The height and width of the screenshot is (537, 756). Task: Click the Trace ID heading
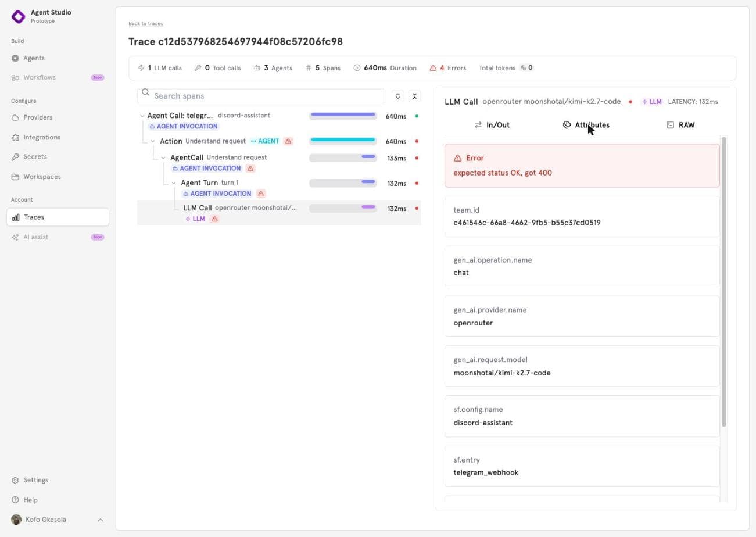(235, 42)
